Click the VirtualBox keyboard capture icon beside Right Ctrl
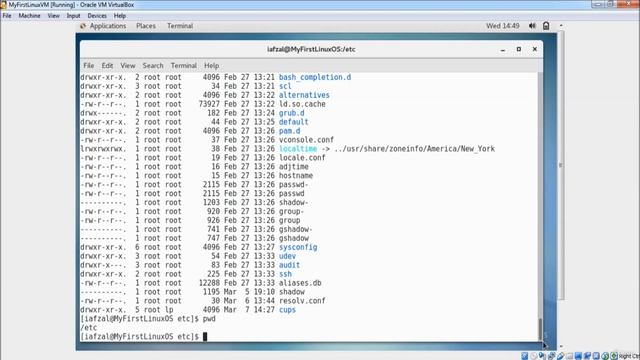 coord(614,356)
